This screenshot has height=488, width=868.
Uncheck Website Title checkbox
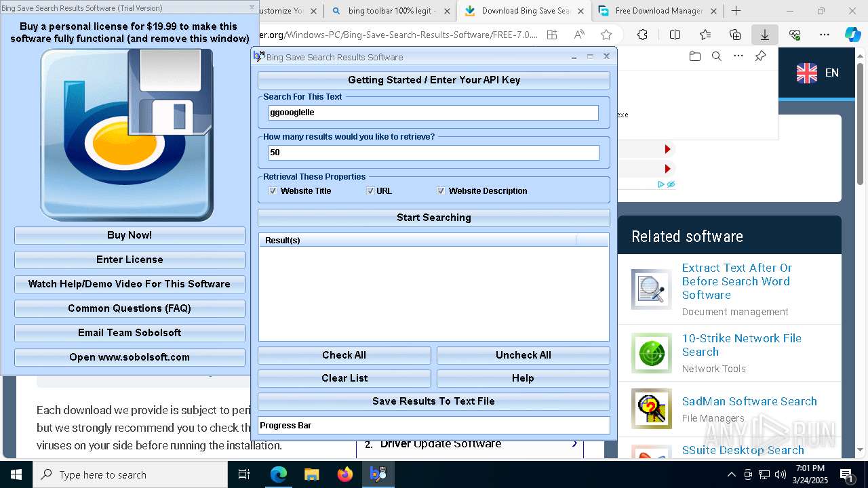[273, 191]
